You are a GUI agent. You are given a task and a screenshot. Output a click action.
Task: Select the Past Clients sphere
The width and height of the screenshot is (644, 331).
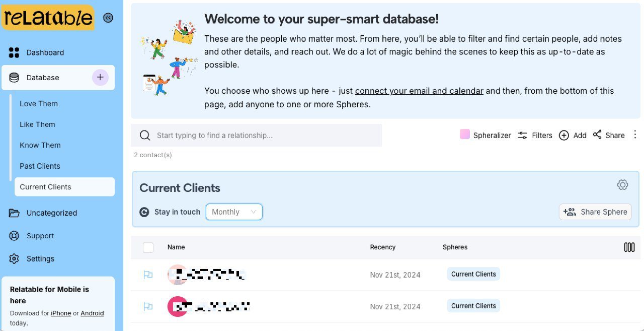40,166
